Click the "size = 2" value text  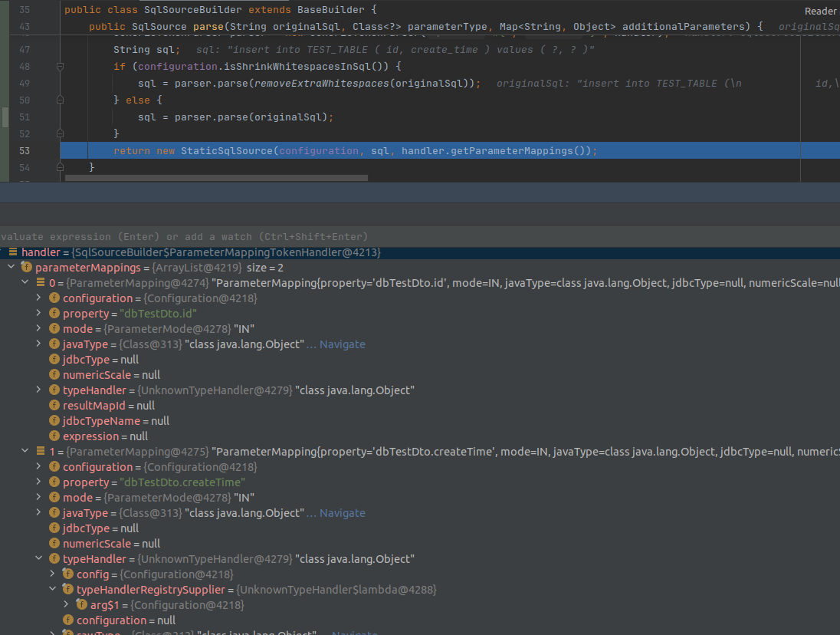(x=265, y=268)
